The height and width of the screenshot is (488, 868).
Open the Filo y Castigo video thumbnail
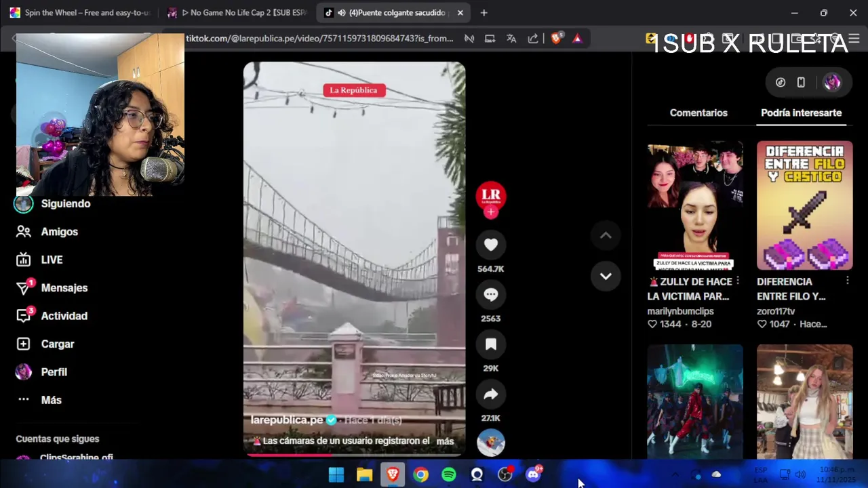[x=804, y=205]
